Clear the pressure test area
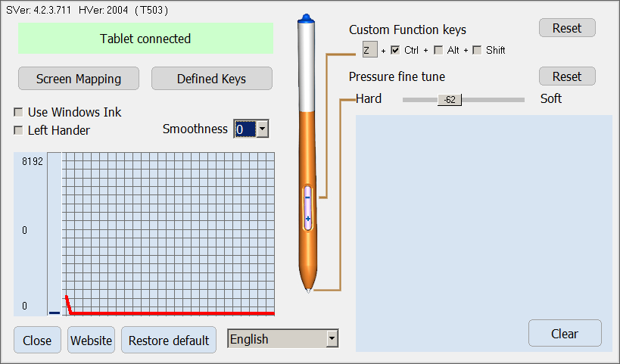This screenshot has width=620, height=364. (565, 334)
